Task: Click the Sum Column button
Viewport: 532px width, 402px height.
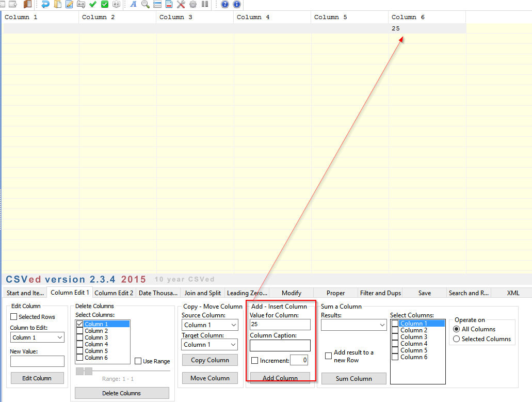Action: click(354, 379)
